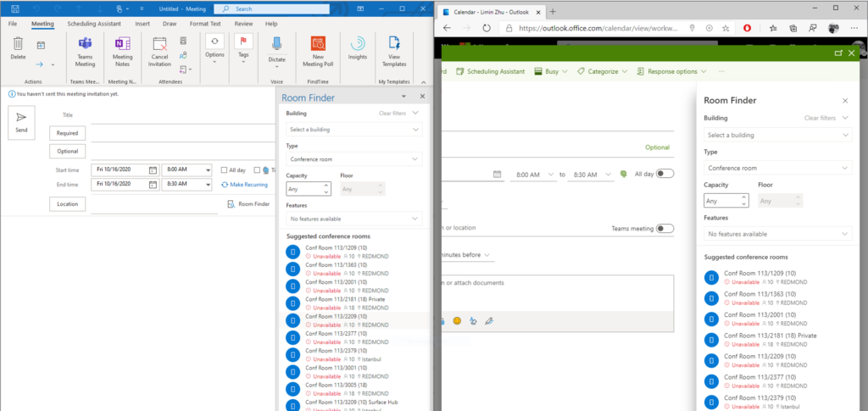
Task: Click the Opera extension icon
Action: (748, 28)
